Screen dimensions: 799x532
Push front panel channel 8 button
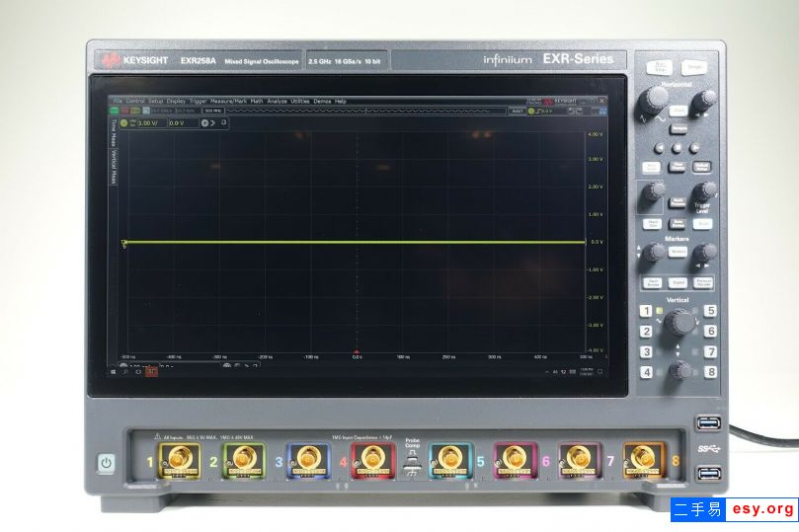[x=711, y=372]
